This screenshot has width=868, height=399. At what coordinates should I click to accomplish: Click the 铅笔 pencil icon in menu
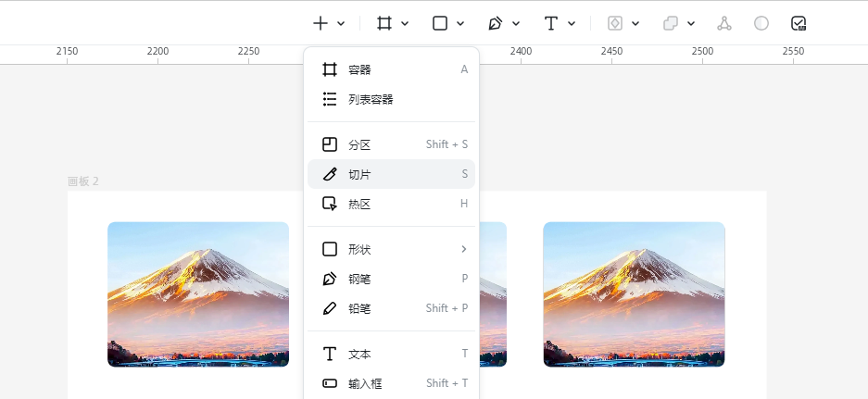click(330, 309)
